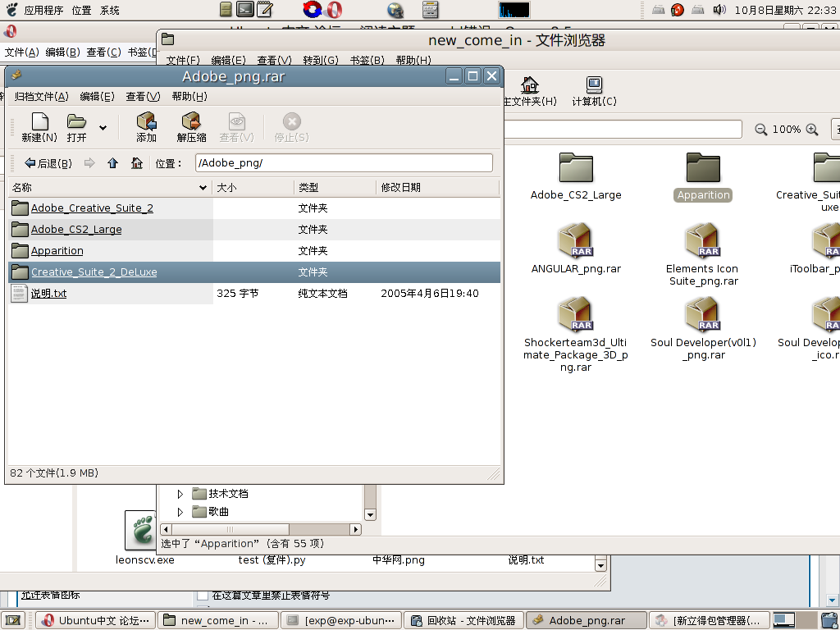Expand the 歌曲 tree folder
The height and width of the screenshot is (630, 840).
(180, 512)
